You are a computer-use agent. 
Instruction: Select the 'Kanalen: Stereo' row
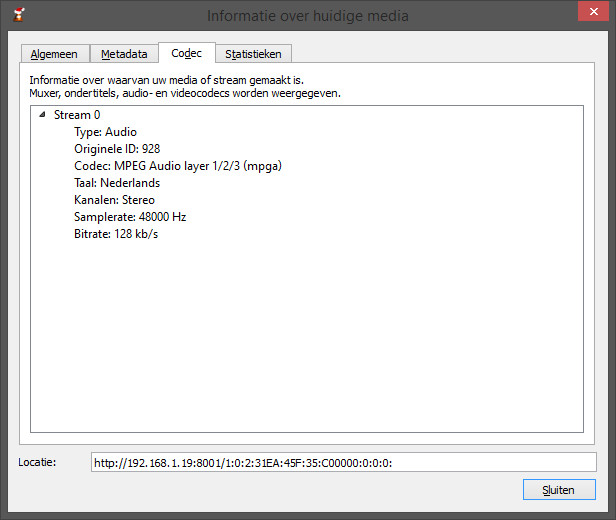pos(114,200)
